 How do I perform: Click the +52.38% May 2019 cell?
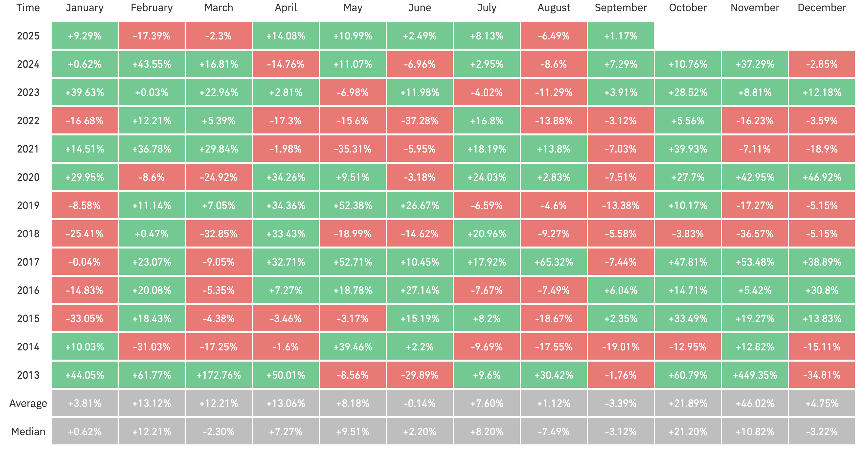pyautogui.click(x=353, y=205)
